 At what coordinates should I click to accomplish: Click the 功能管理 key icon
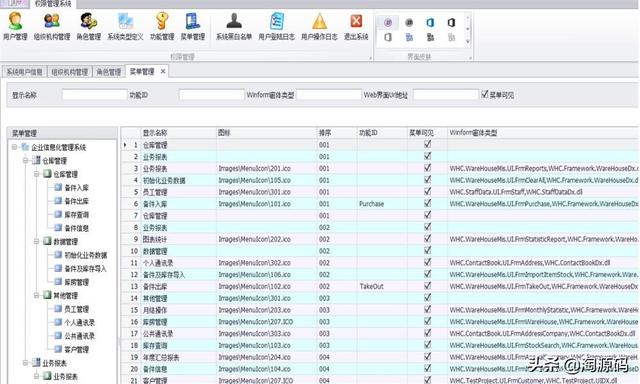[162, 26]
